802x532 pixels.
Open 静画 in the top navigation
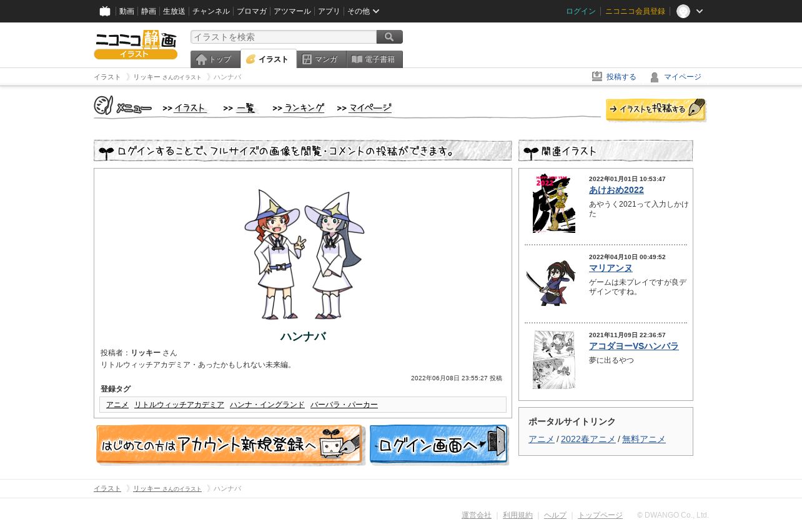tap(149, 11)
